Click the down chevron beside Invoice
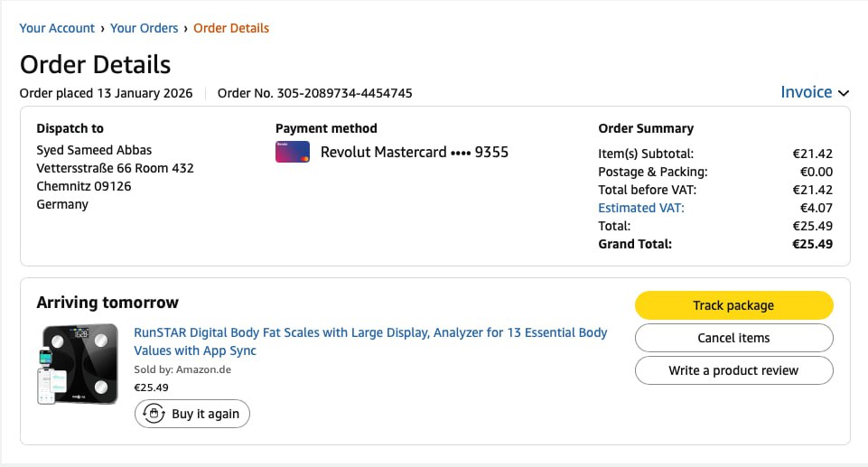 [x=844, y=93]
